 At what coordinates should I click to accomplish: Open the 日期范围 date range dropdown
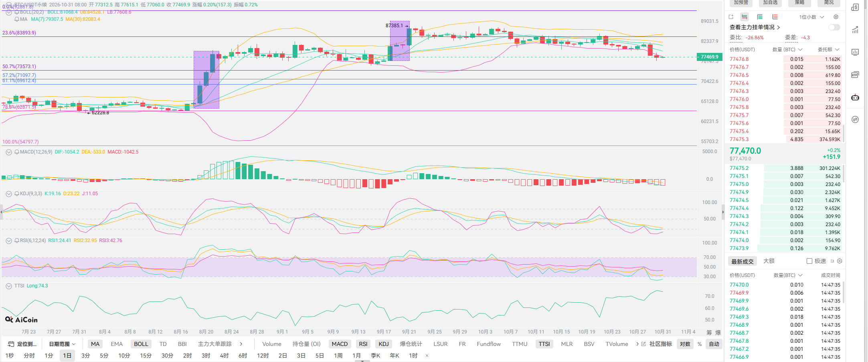coord(62,344)
